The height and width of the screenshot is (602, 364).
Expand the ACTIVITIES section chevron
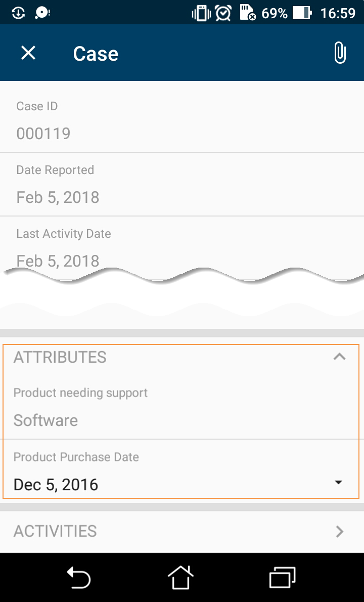(x=340, y=531)
